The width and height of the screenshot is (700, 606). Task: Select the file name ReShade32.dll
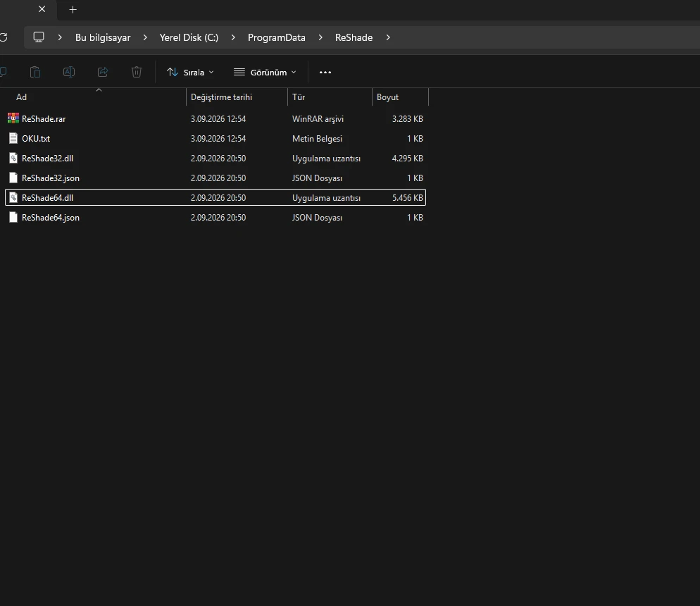[x=47, y=158]
